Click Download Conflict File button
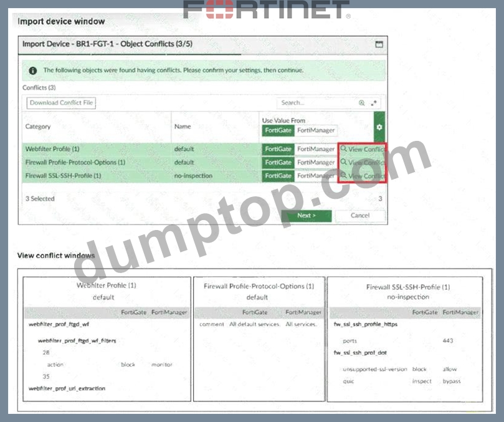504x422 pixels. coord(61,103)
